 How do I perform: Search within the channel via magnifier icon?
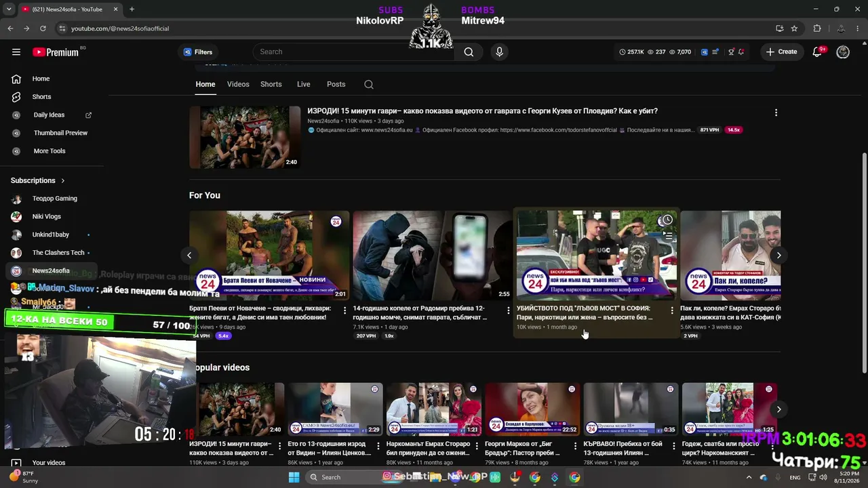[369, 85]
